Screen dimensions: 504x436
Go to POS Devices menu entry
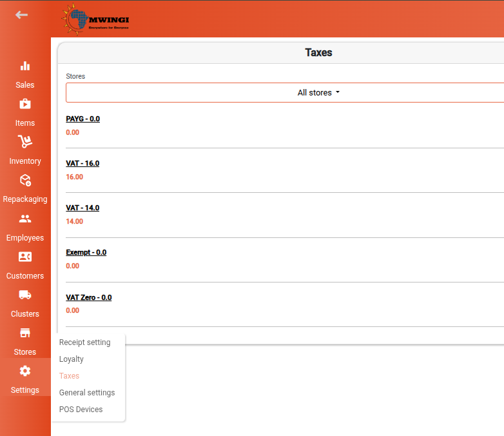[81, 410]
